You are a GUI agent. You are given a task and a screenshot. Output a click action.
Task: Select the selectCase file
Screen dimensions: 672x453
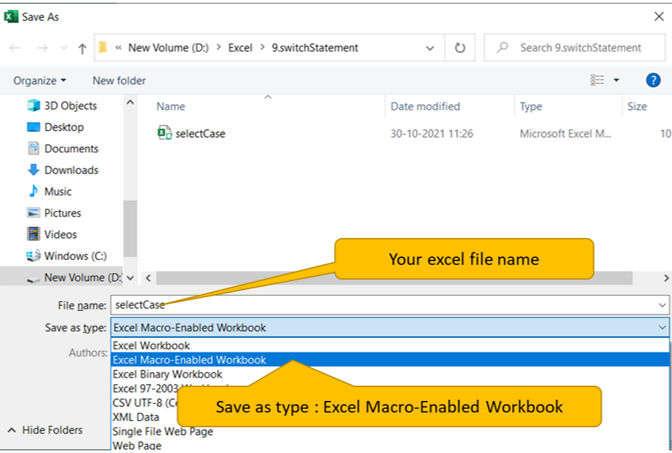(x=200, y=134)
